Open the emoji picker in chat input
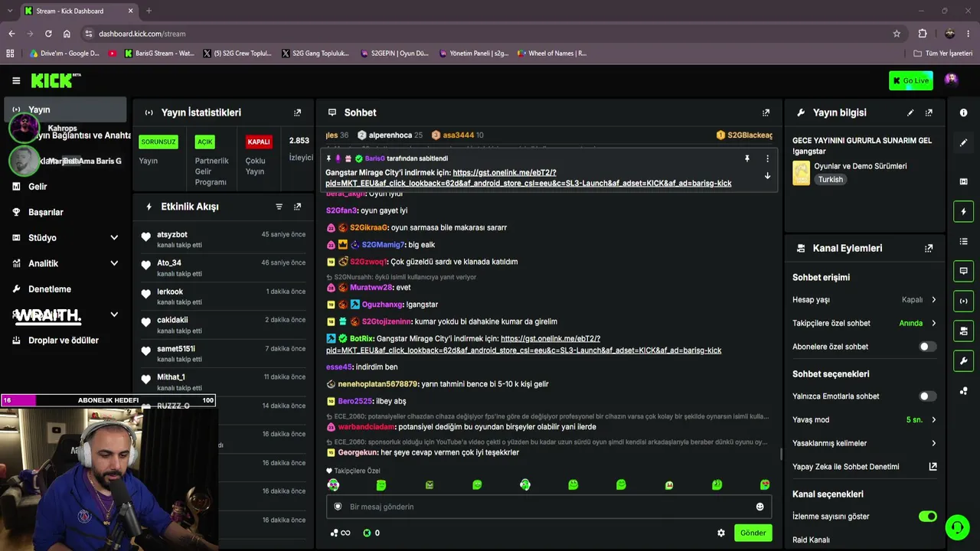Screen dimensions: 980x551 tap(759, 507)
